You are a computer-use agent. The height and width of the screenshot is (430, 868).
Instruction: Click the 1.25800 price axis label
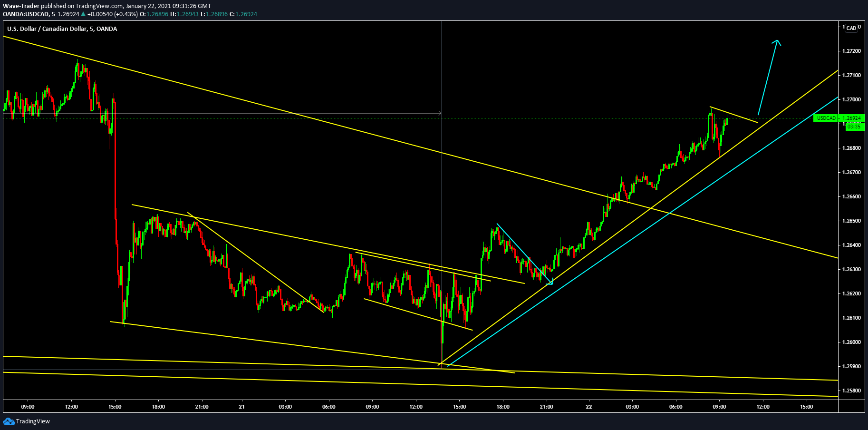[851, 391]
